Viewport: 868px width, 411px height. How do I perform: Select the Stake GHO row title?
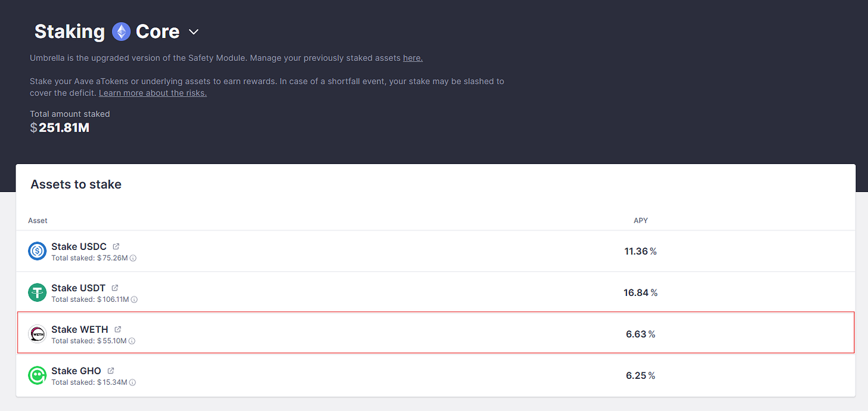tap(76, 370)
